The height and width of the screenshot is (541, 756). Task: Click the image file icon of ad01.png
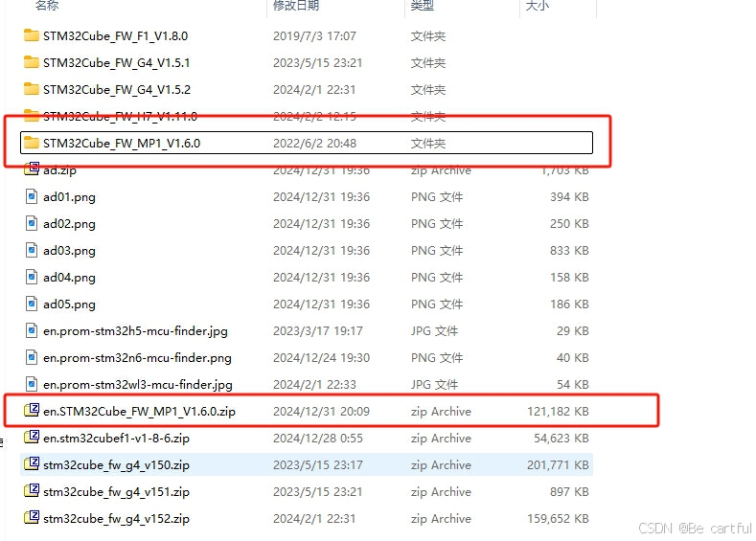pyautogui.click(x=32, y=196)
